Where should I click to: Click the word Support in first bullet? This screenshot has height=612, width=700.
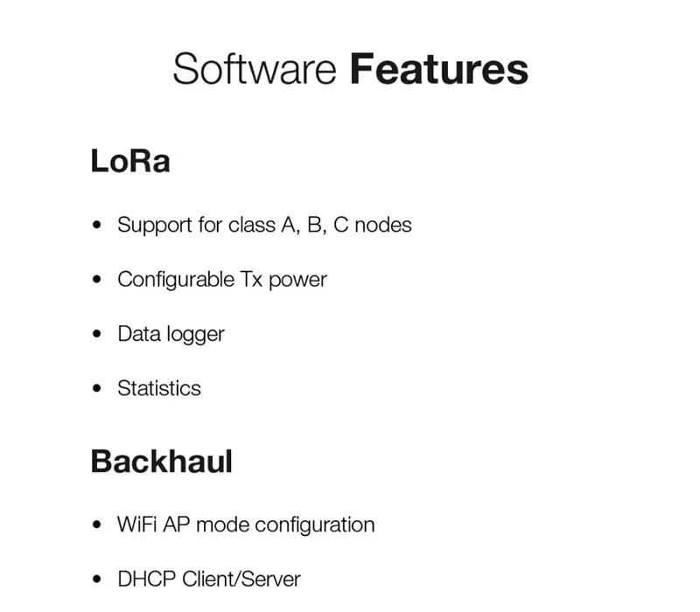[x=155, y=226]
